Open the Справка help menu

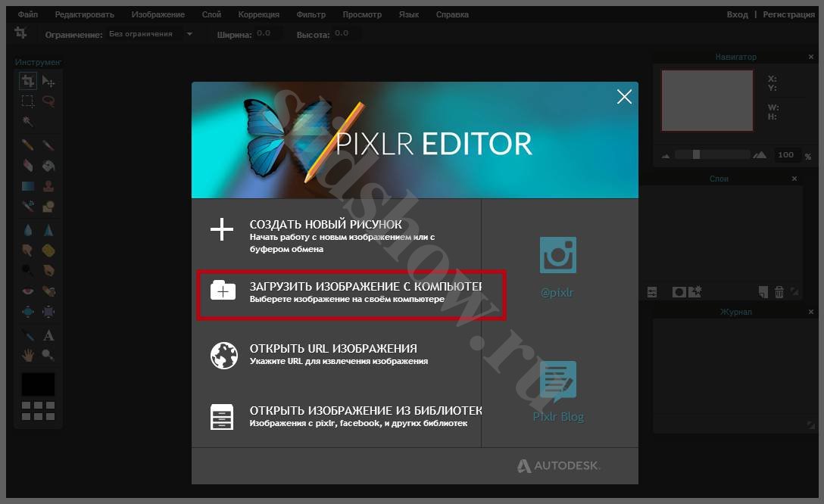(452, 14)
